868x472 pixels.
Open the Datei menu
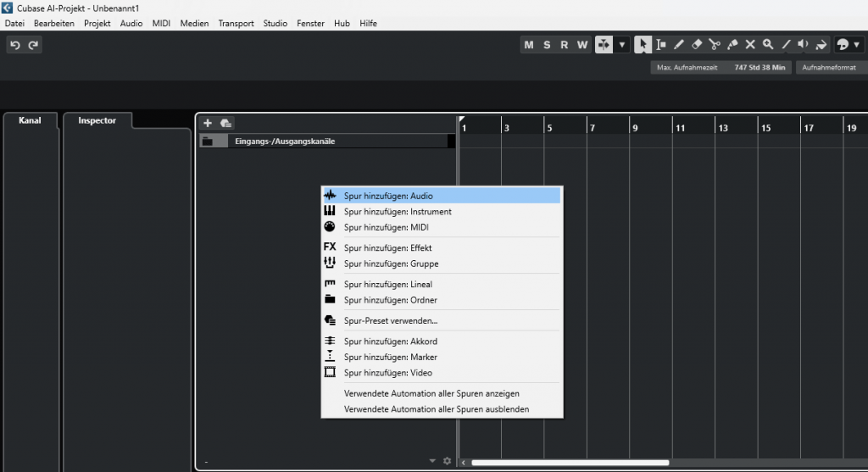pos(14,23)
